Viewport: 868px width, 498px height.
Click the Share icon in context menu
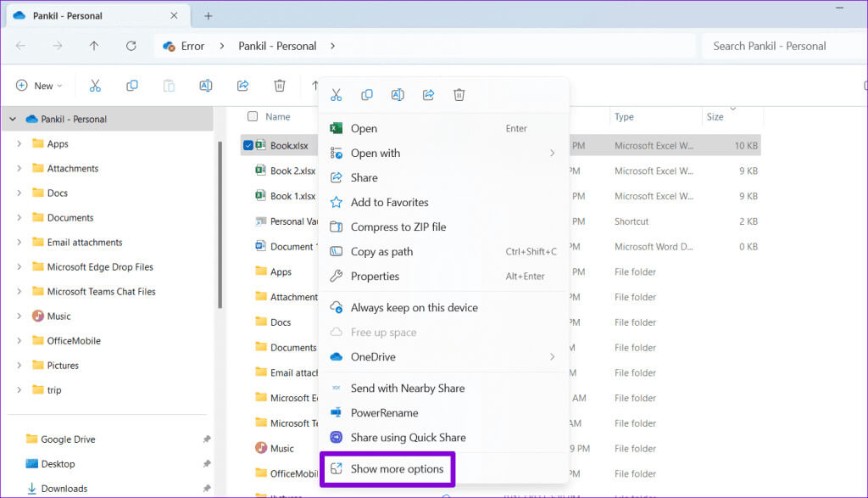click(x=428, y=95)
